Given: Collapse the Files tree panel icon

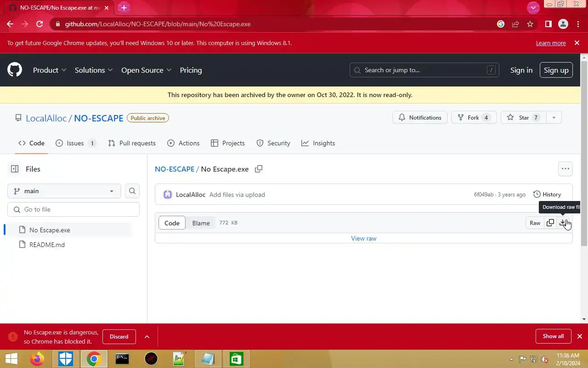Looking at the screenshot, I should [x=15, y=169].
